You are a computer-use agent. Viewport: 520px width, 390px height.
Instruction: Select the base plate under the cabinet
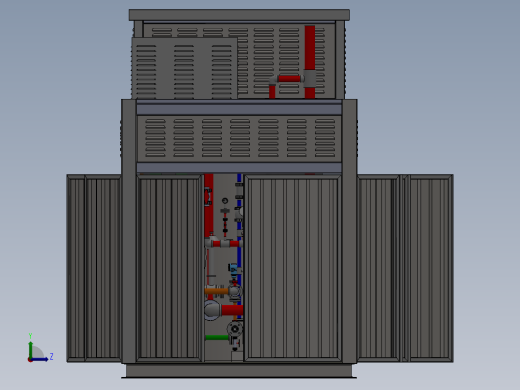click(x=239, y=371)
